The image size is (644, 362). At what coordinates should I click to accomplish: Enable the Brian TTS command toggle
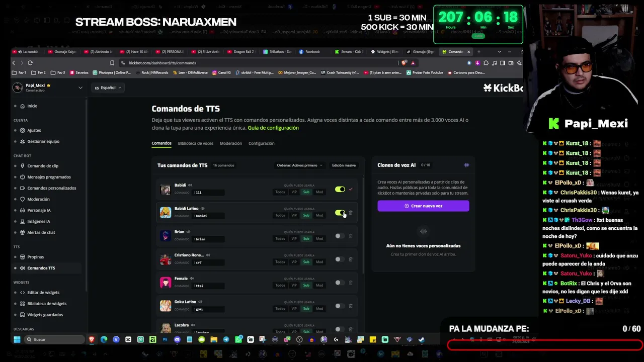(x=340, y=236)
